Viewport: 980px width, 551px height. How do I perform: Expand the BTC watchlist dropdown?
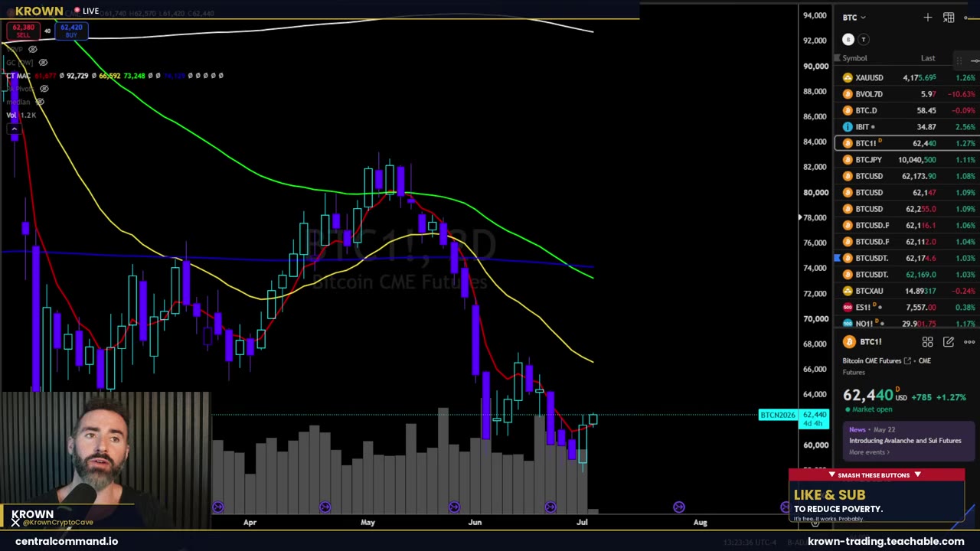click(x=854, y=17)
